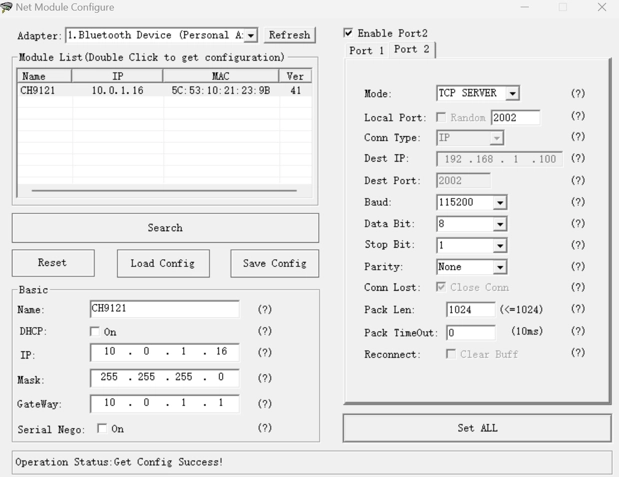This screenshot has width=619, height=477.
Task: Switch to the Port 1 tab
Action: 366,51
